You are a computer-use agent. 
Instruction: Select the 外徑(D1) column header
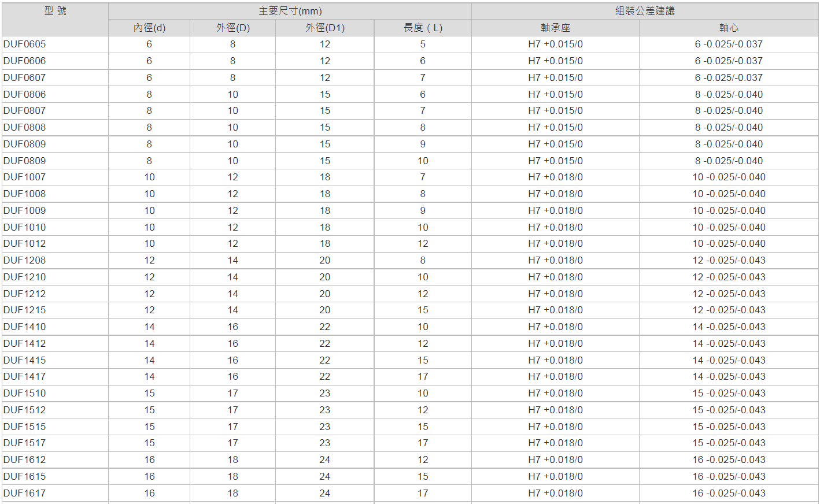pyautogui.click(x=325, y=28)
